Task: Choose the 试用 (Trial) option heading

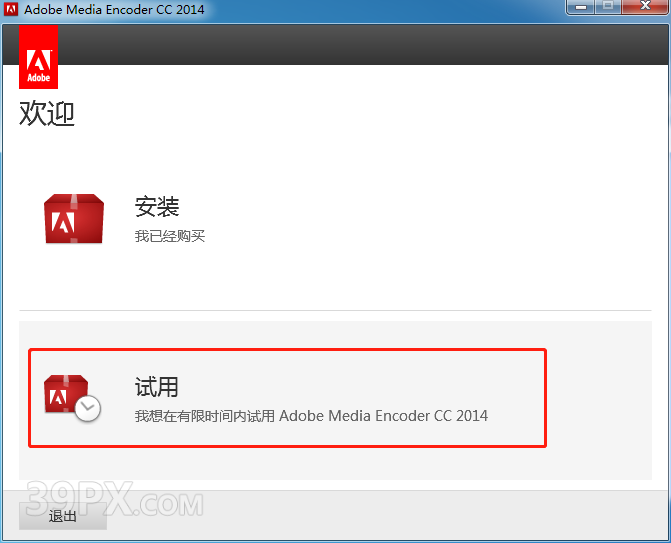Action: click(156, 387)
